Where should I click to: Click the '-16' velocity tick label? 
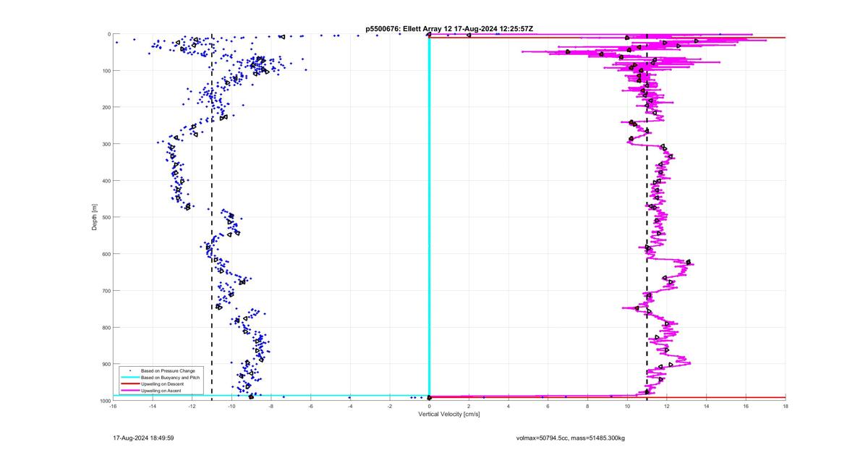pyautogui.click(x=113, y=406)
